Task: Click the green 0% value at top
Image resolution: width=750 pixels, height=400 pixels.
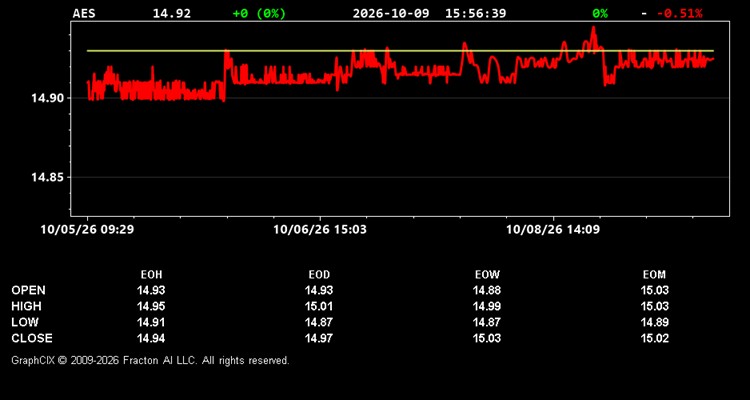Action: [x=600, y=13]
